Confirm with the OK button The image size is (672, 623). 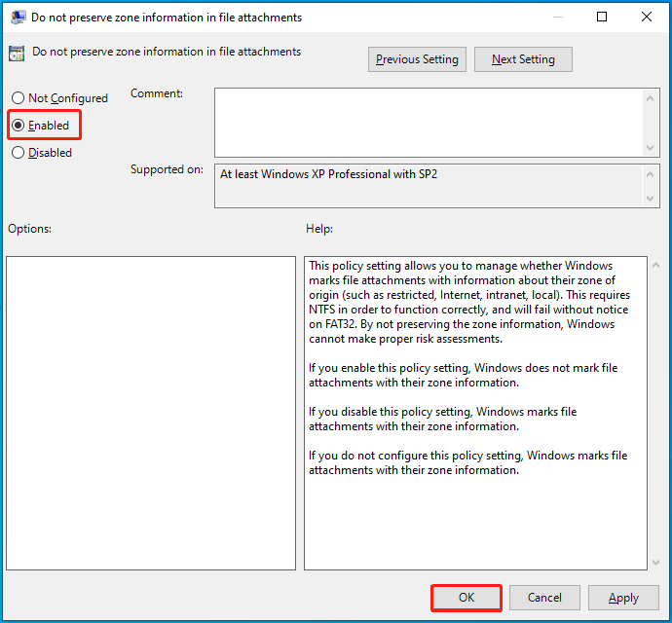(x=467, y=598)
